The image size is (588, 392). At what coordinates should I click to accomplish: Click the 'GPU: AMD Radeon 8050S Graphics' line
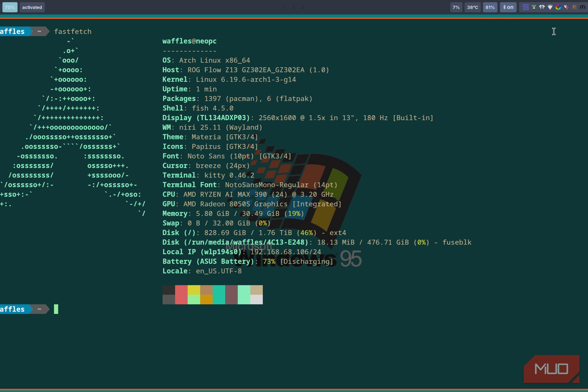tap(252, 204)
